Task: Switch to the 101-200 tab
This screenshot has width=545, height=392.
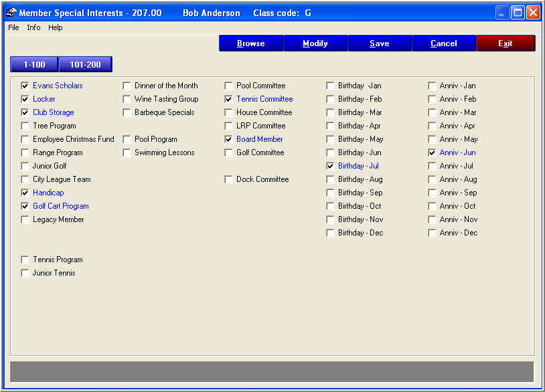Action: (x=85, y=64)
